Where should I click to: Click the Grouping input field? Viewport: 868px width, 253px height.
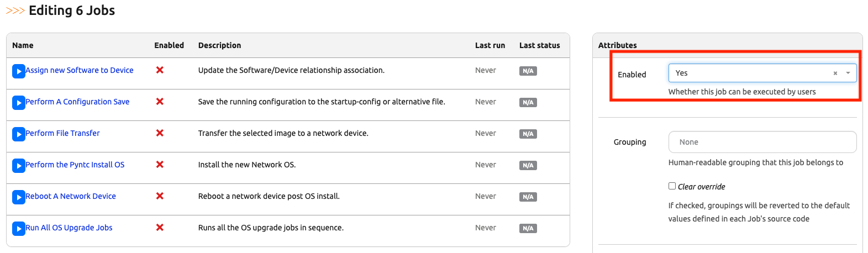point(762,142)
